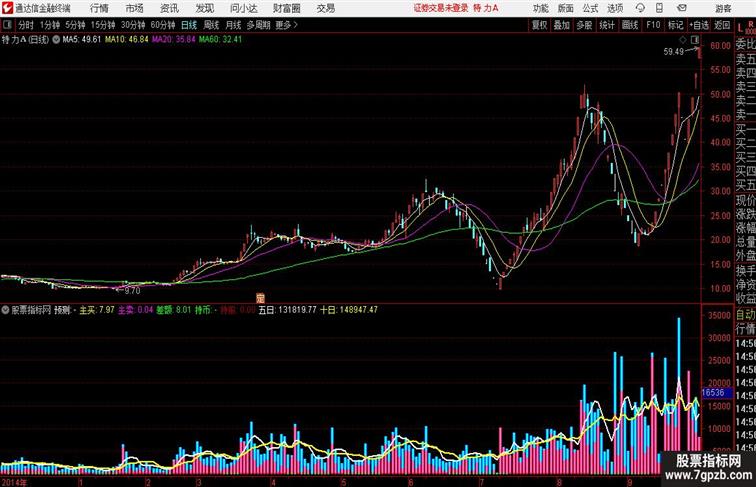Click the MA60: 32.41 value
This screenshot has width=756, height=487.
point(220,40)
